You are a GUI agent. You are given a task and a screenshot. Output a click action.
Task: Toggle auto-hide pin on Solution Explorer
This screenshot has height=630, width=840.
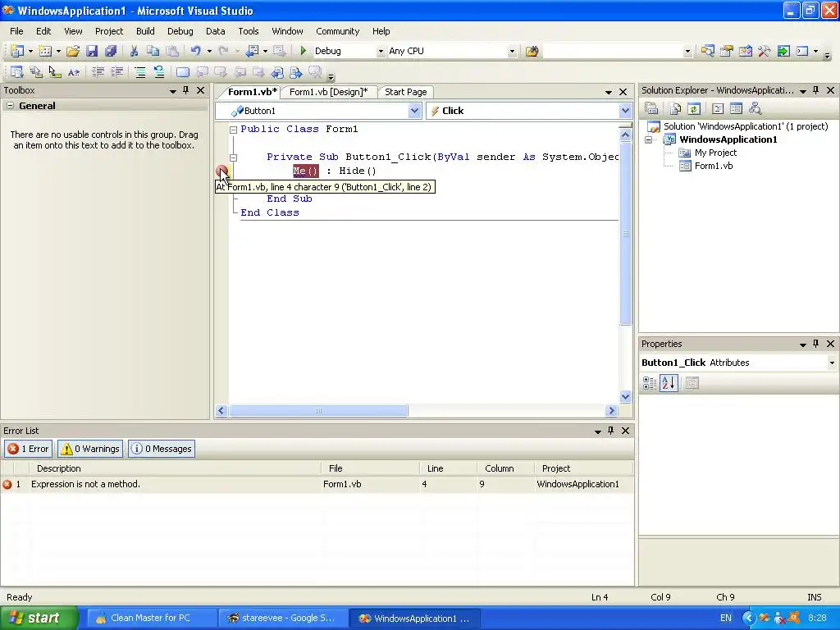816,90
